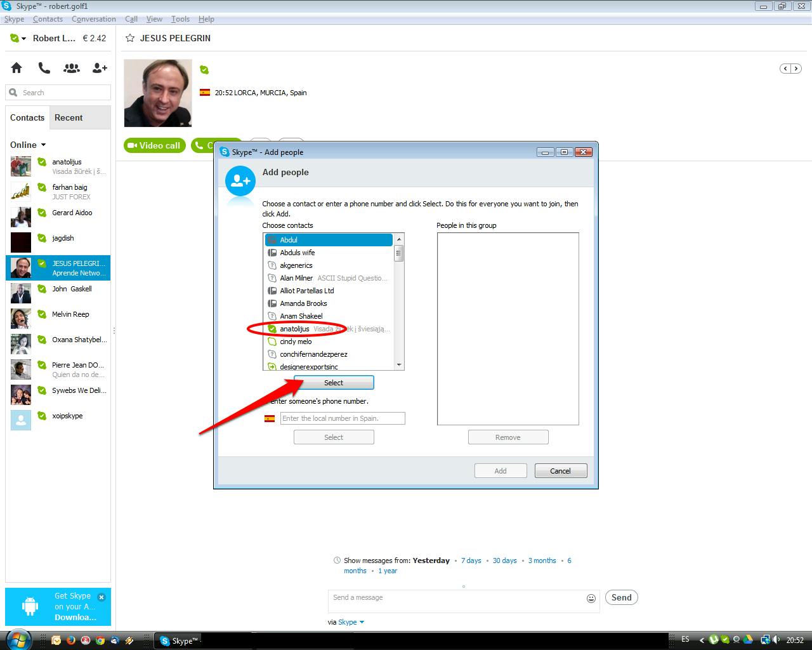Viewport: 812px width, 650px height.
Task: Open the Call menu
Action: (x=131, y=19)
